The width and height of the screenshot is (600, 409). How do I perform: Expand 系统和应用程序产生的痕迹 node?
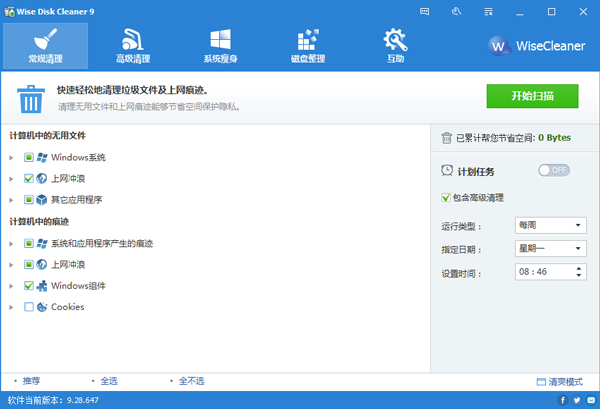(11, 244)
